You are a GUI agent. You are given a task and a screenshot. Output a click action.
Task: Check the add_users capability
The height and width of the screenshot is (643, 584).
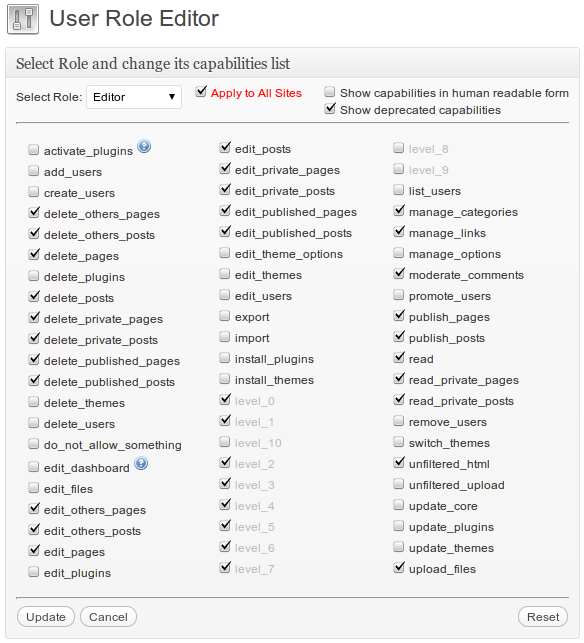34,171
